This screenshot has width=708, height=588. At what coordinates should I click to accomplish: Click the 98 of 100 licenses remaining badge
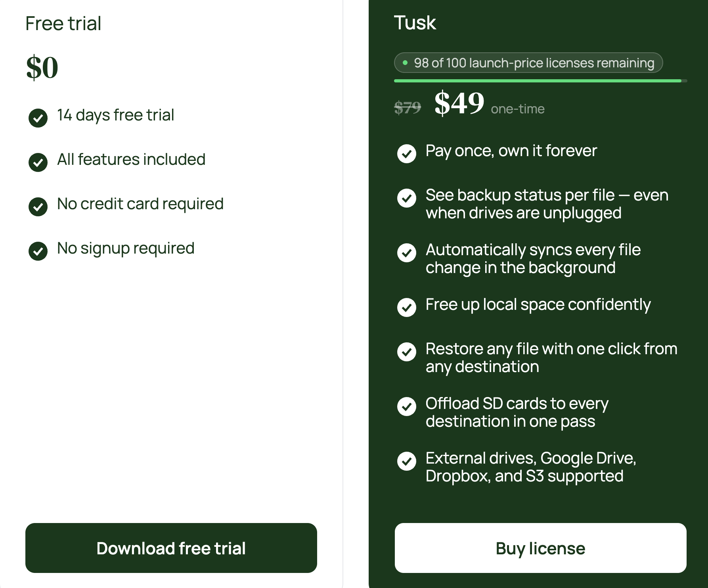tap(528, 63)
